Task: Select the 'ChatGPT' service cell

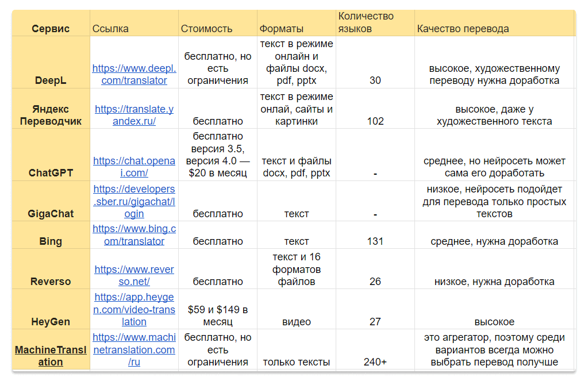Action: point(51,155)
